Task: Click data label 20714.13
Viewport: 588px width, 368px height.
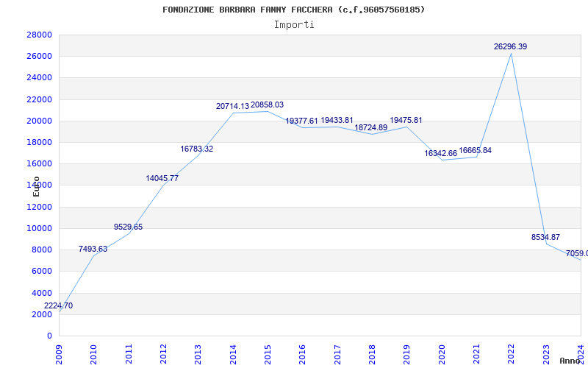Action: tap(232, 106)
